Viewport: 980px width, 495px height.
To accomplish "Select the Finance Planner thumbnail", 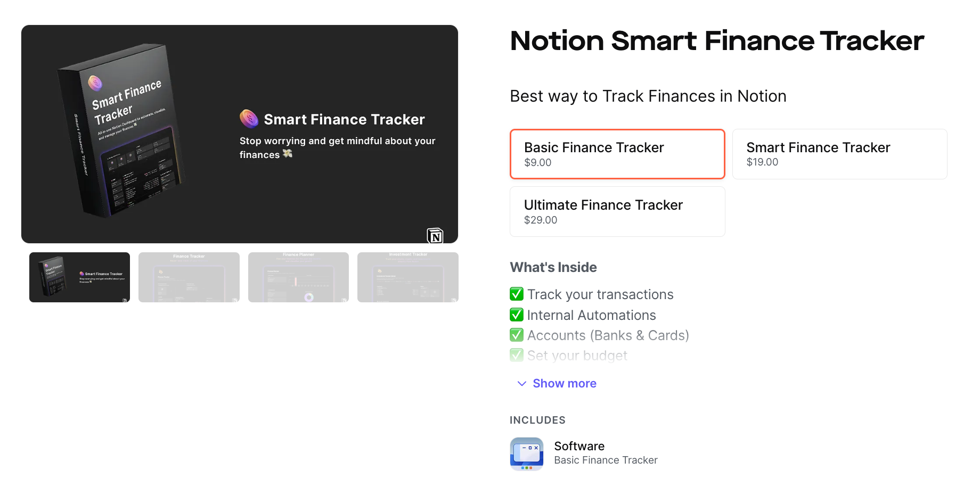I will tap(298, 277).
